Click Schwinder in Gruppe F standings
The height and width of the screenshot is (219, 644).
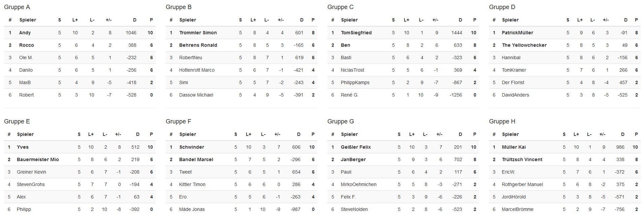point(192,147)
